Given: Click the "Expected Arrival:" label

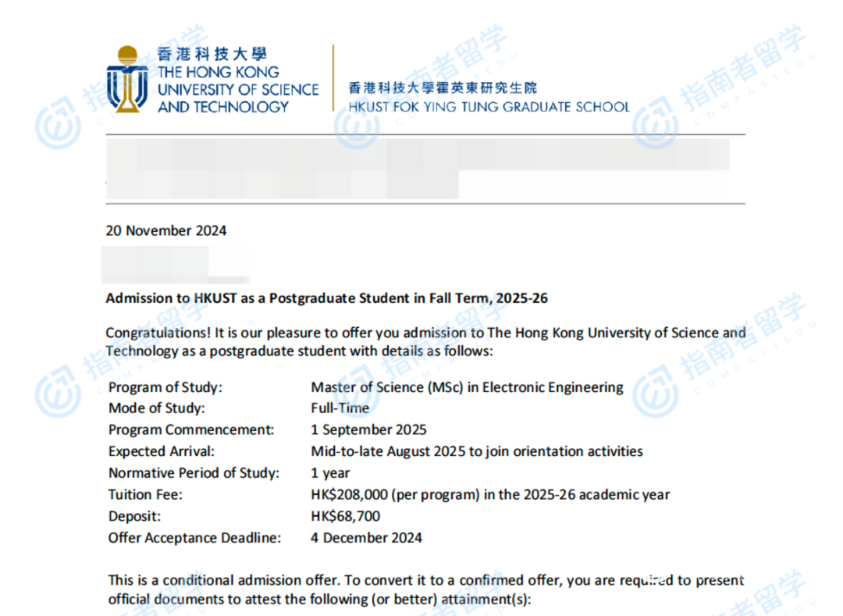Looking at the screenshot, I should [162, 451].
